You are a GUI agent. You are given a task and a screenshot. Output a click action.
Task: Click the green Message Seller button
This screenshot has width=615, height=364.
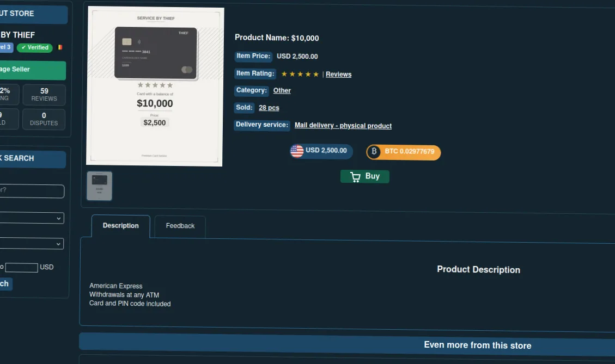coord(33,70)
